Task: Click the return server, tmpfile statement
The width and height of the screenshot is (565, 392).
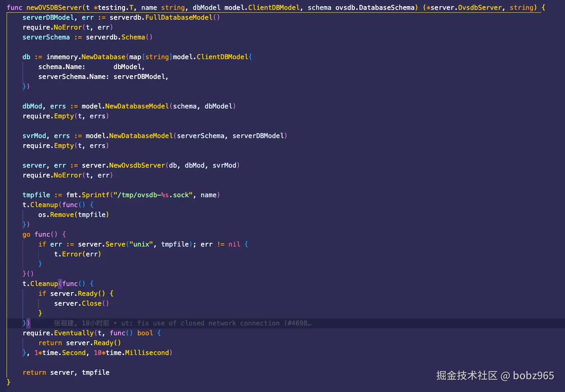Action: click(66, 372)
